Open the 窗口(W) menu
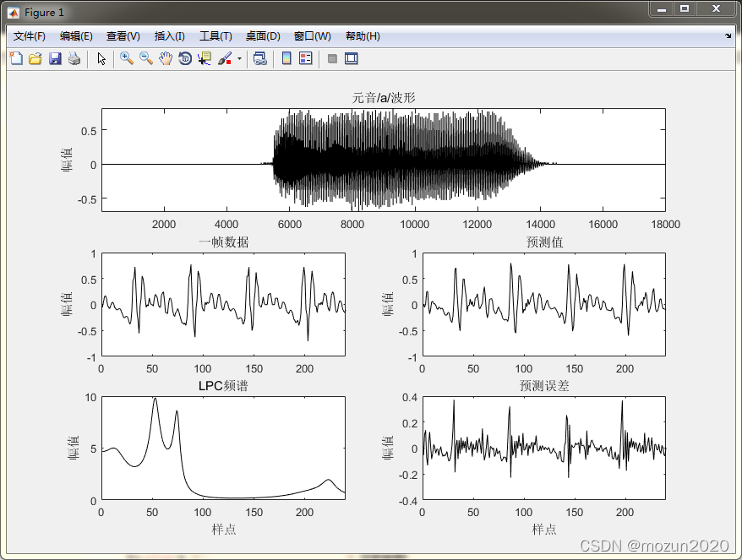Screen dimensions: 742x560 point(313,36)
